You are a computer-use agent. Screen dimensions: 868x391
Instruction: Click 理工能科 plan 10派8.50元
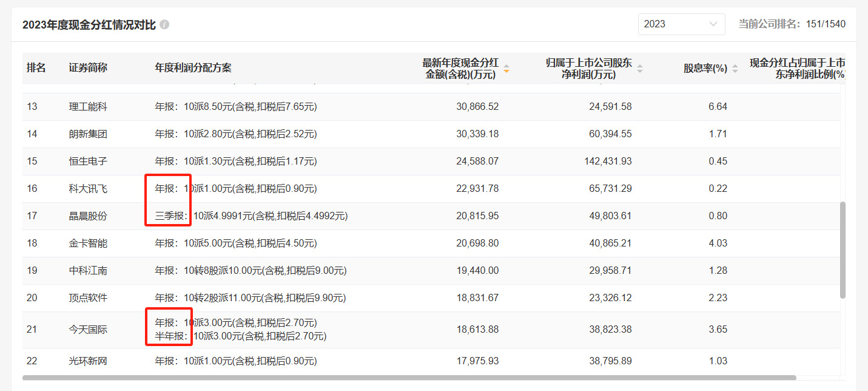pos(236,107)
